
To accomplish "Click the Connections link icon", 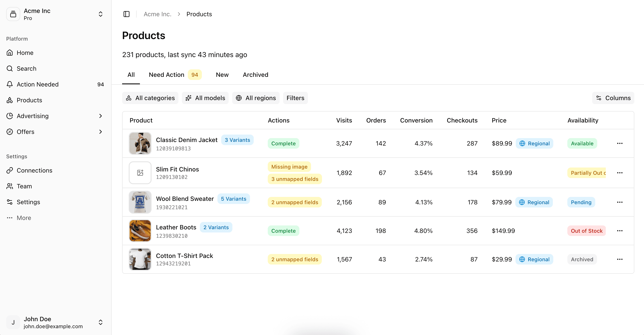I will [10, 170].
